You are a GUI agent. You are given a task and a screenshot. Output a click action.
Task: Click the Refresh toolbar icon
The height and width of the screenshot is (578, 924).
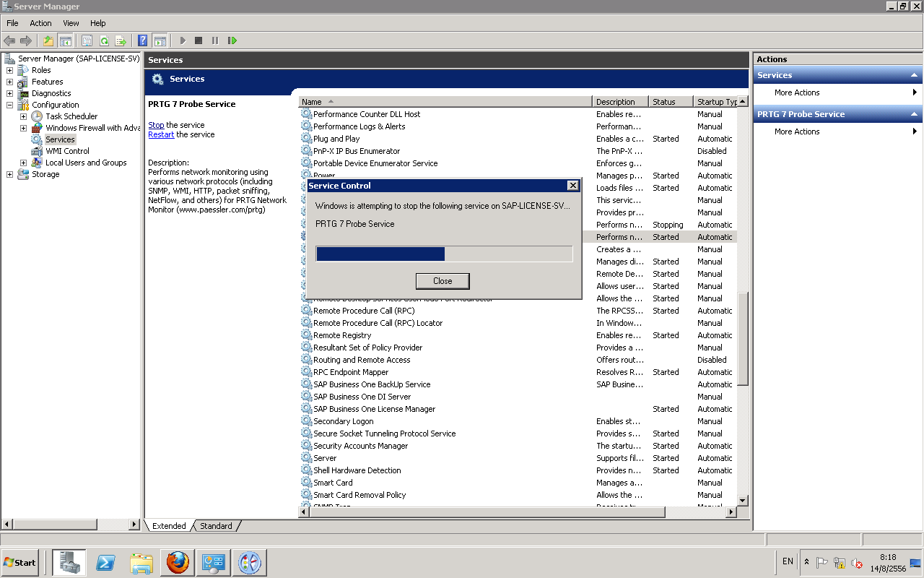pyautogui.click(x=104, y=41)
